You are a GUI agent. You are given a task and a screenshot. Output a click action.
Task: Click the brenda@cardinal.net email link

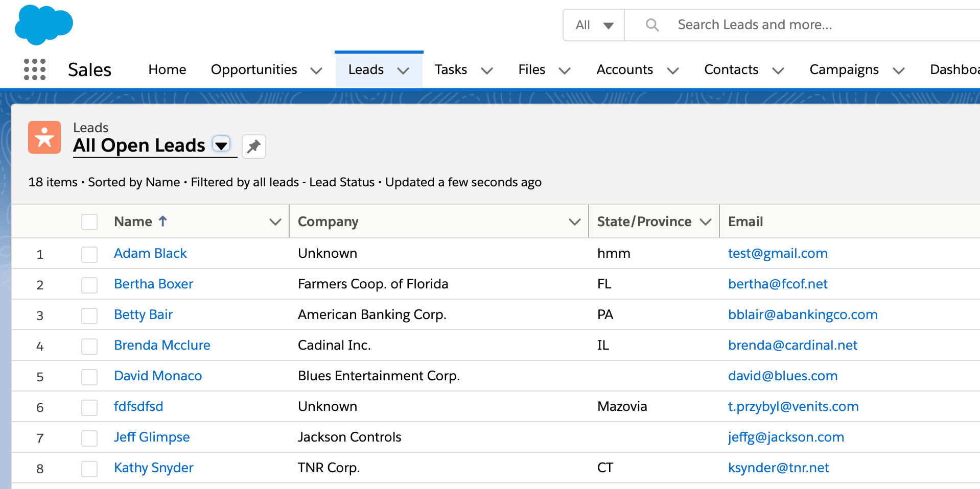click(792, 345)
